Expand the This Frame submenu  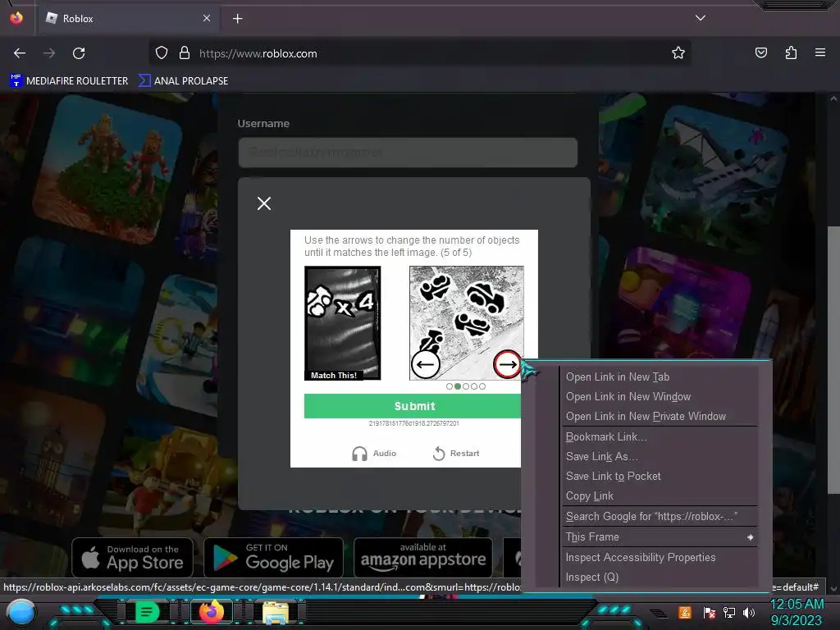pyautogui.click(x=660, y=536)
